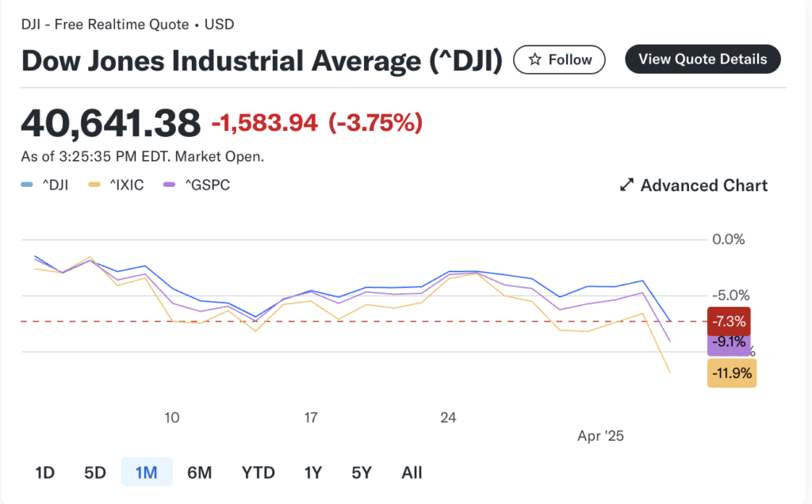Open the Advanced Chart link
Image resolution: width=812 pixels, height=504 pixels.
pyautogui.click(x=693, y=185)
